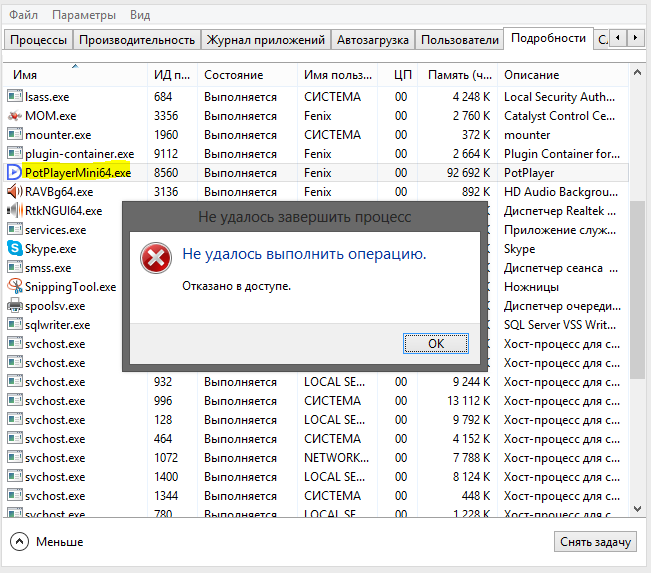651x573 pixels.
Task: Click the 13 112 K memory value
Action: coord(468,401)
